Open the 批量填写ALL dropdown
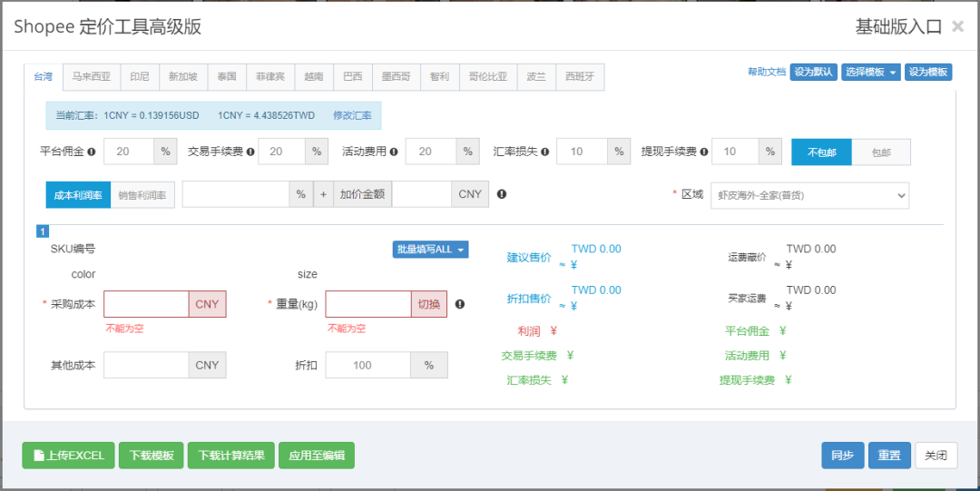980x491 pixels. point(430,250)
